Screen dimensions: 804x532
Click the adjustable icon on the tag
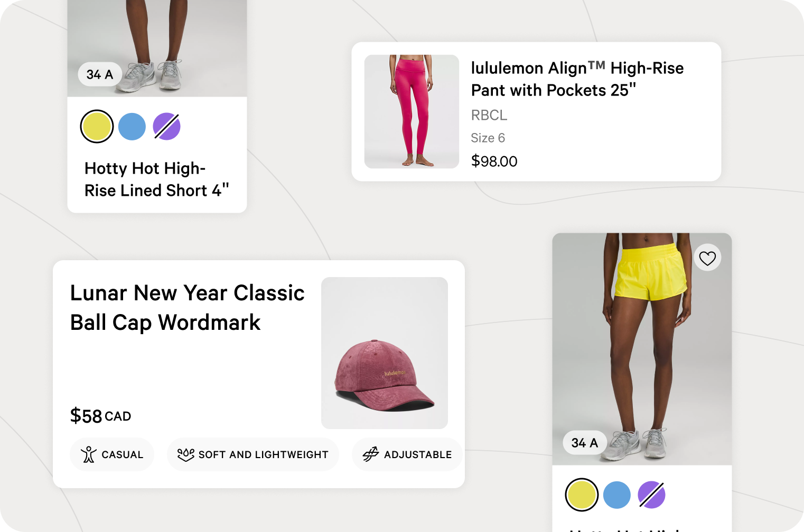[371, 454]
